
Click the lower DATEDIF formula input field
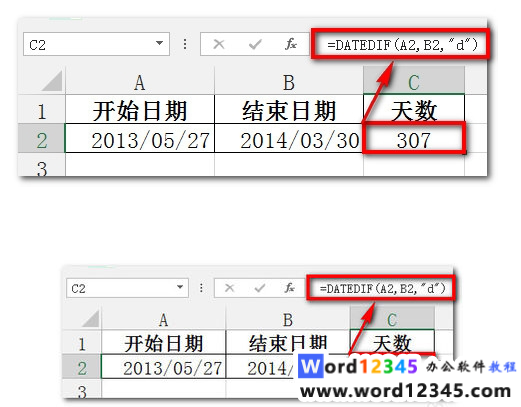[381, 288]
